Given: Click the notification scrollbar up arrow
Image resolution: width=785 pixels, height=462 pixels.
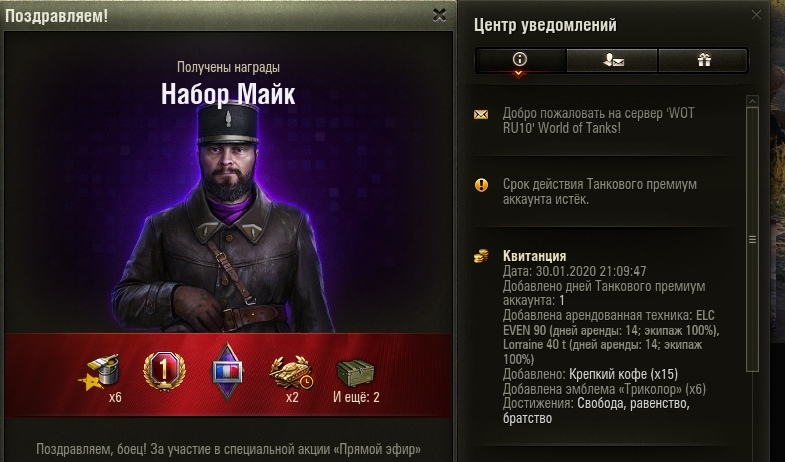Looking at the screenshot, I should tap(752, 101).
